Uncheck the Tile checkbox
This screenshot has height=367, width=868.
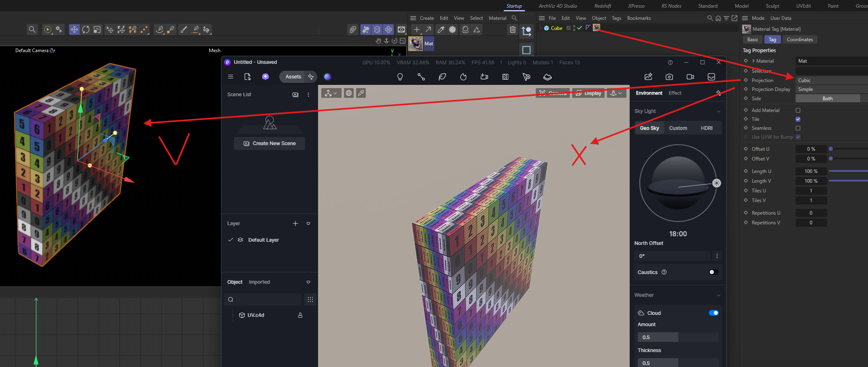coord(798,119)
